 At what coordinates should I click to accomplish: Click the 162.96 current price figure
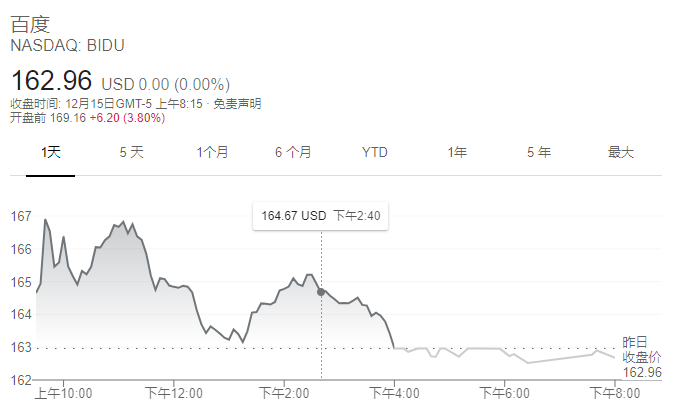[x=51, y=80]
